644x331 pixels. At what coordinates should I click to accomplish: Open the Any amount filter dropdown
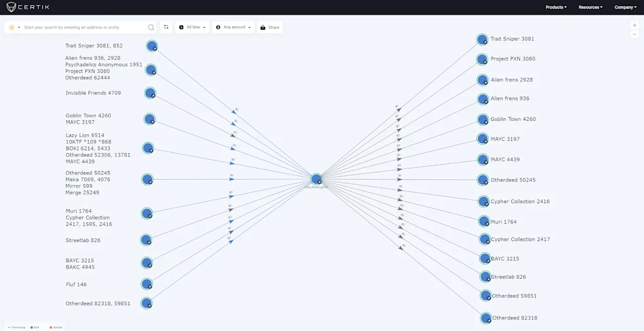coord(233,27)
